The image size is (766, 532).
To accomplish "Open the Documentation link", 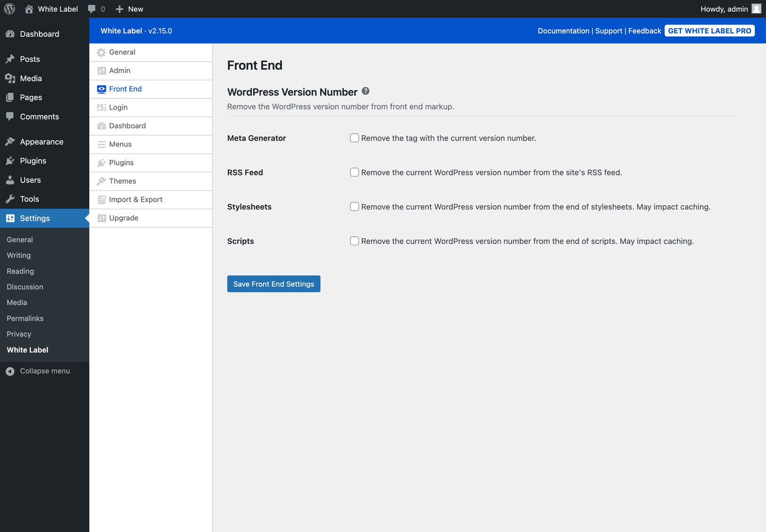I will click(563, 31).
